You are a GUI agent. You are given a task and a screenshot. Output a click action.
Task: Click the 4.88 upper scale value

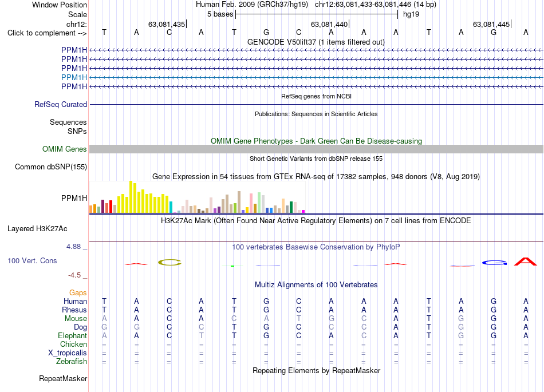click(73, 247)
